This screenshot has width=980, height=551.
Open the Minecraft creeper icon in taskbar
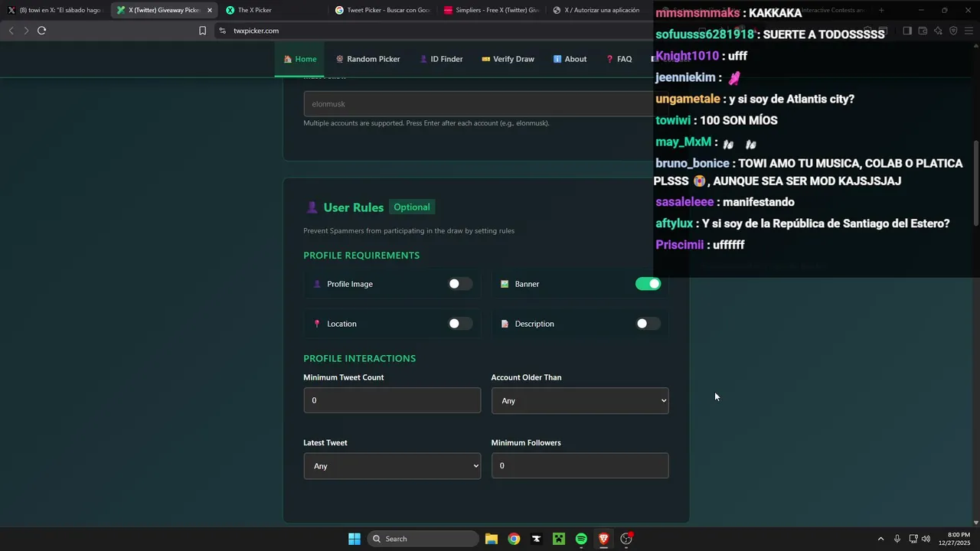(559, 539)
